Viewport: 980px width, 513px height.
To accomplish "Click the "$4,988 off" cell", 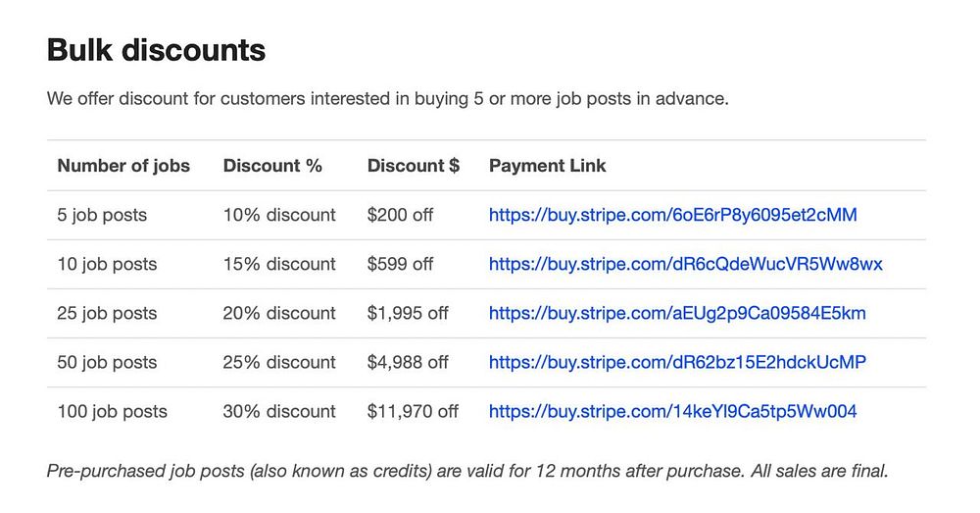I will [x=408, y=362].
